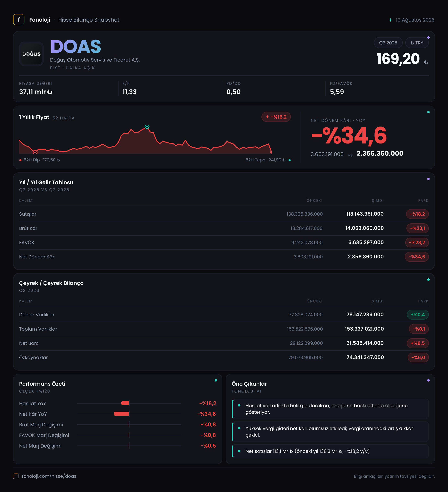The height and width of the screenshot is (492, 448).
Task: Click the large -%34,6 net profit figure
Action: (x=349, y=136)
